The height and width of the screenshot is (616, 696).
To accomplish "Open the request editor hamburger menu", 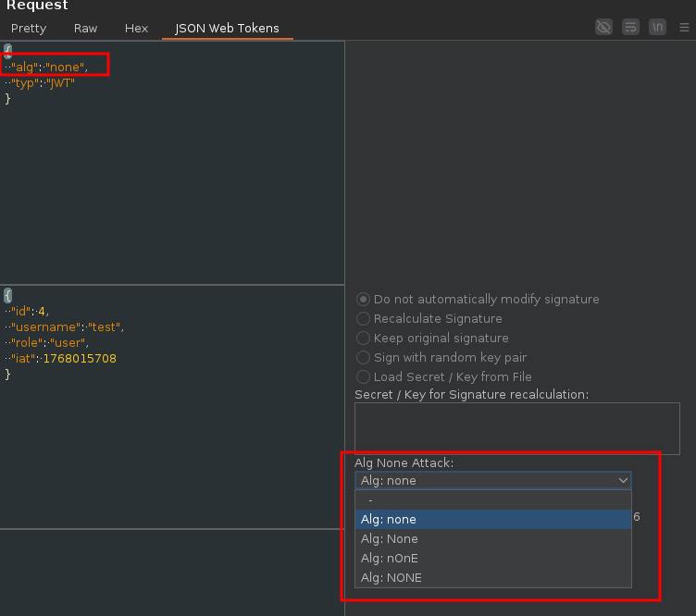I will point(684,28).
